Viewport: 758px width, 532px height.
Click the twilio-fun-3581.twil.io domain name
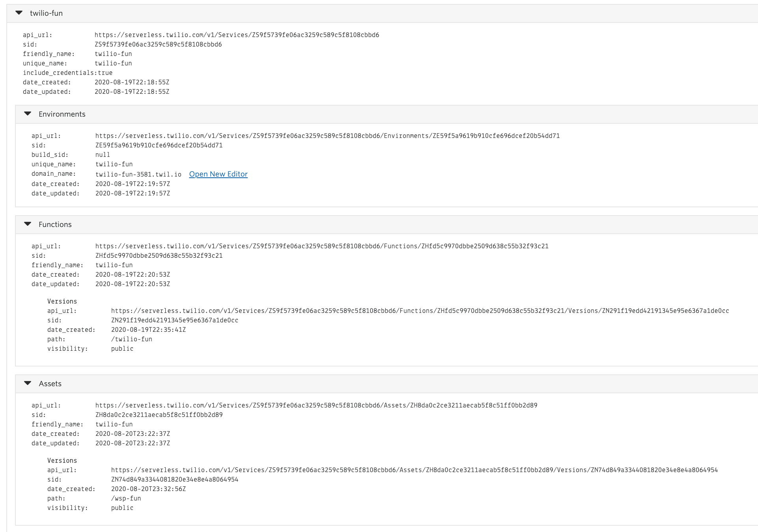click(x=138, y=174)
